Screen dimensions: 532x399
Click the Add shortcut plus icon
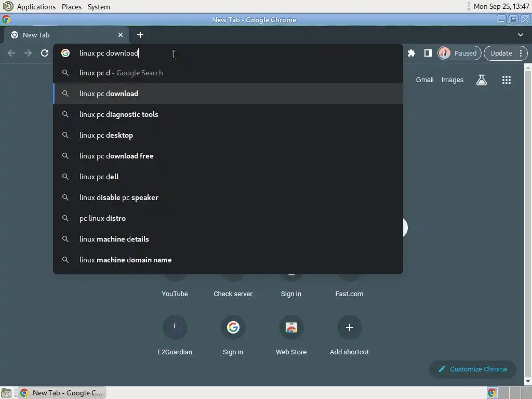point(350,327)
